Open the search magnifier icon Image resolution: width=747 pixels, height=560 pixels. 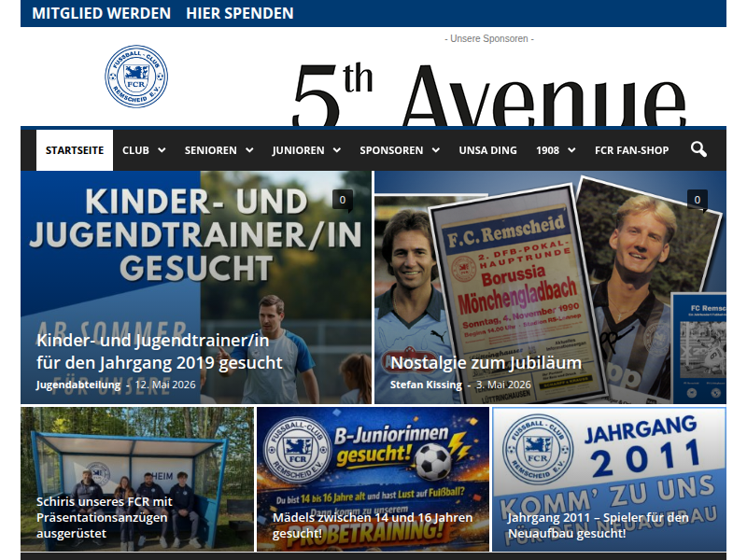click(698, 149)
